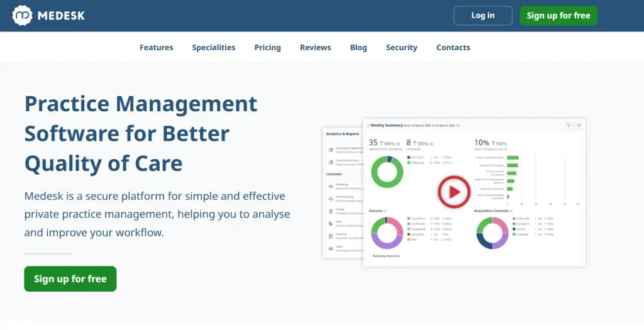Navigate to the Blog
Viewport: 644px width, 330px height.
358,48
